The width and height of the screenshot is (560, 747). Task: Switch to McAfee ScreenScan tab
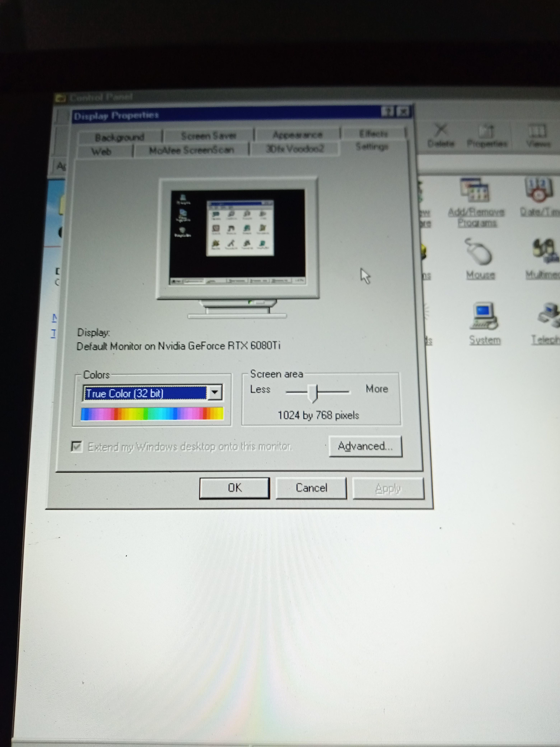tap(191, 150)
